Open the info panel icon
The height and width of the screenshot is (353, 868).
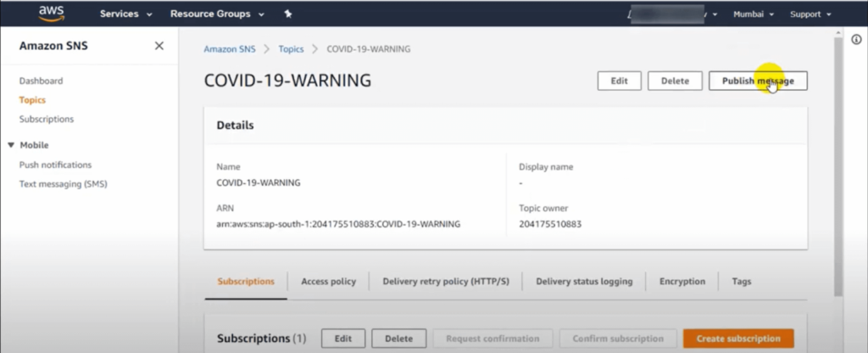[x=856, y=39]
